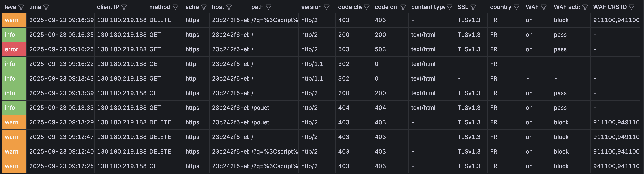
Task: Select the /pouet path in GET row
Action: (x=260, y=108)
